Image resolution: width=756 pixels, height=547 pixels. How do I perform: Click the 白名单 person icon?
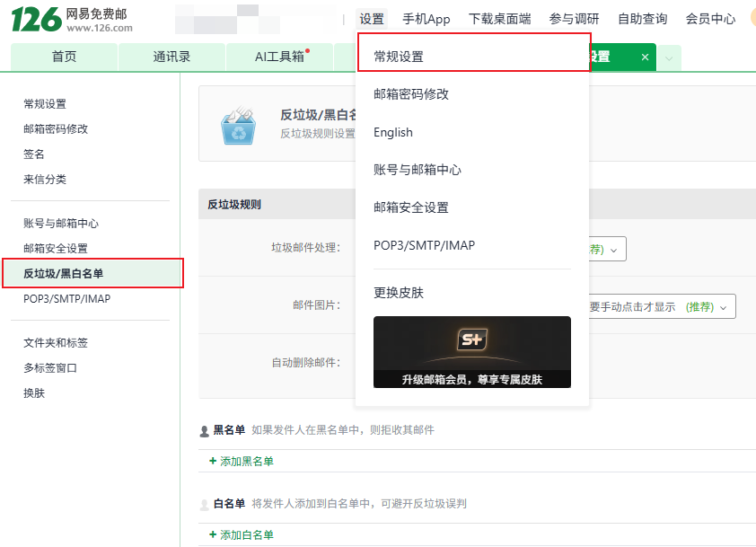click(x=204, y=505)
